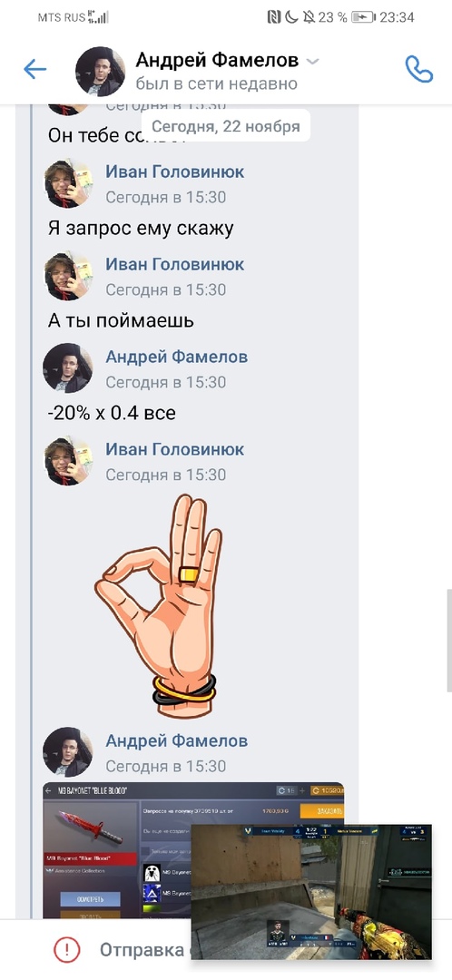Open the M9 Bayonet Blue Blood image attachment
Screen dimensions: 452x980
[x=117, y=850]
